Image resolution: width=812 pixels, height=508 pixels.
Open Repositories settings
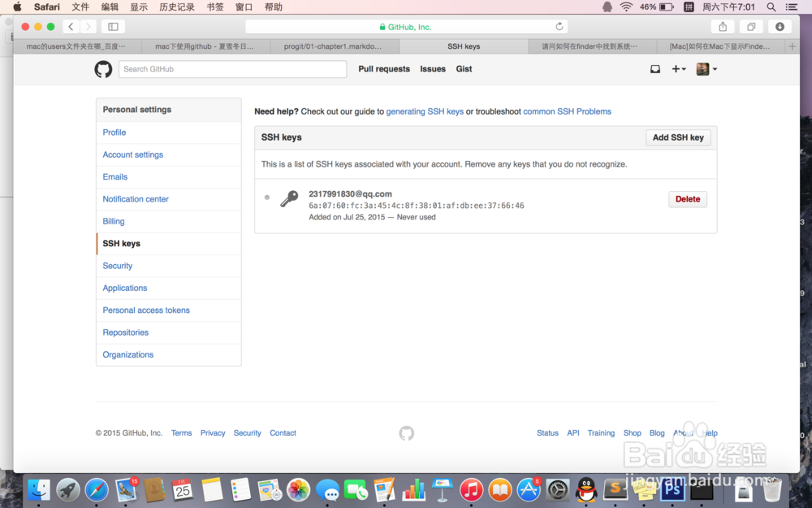[x=168, y=332]
